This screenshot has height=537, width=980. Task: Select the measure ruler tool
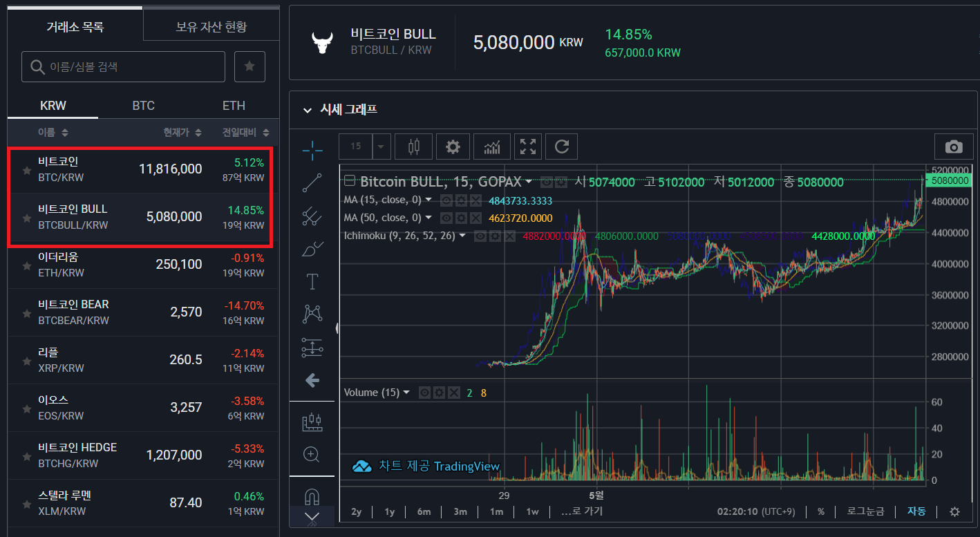click(x=312, y=421)
